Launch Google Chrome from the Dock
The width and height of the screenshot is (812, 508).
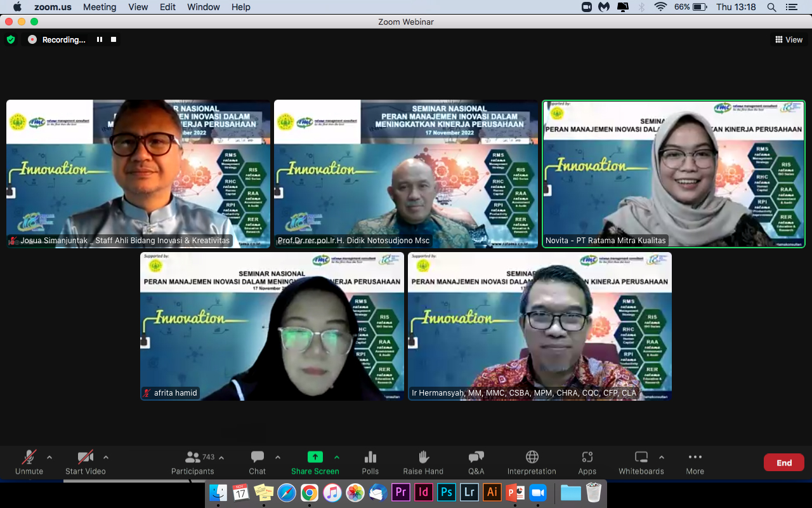[310, 492]
